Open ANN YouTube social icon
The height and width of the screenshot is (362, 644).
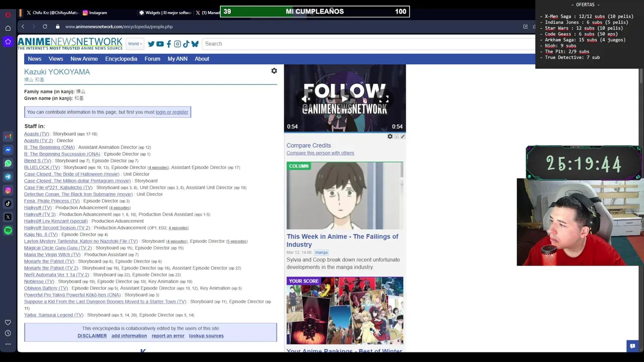tap(160, 44)
